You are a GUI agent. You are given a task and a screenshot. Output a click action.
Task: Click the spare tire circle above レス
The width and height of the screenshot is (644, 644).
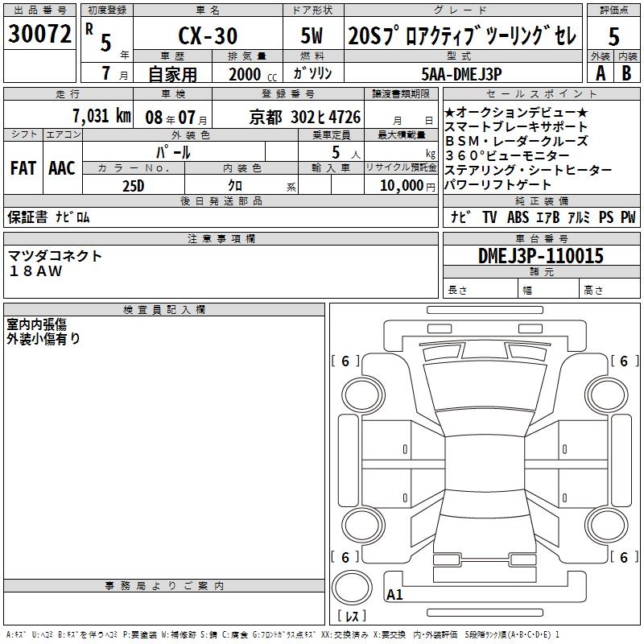point(352,588)
